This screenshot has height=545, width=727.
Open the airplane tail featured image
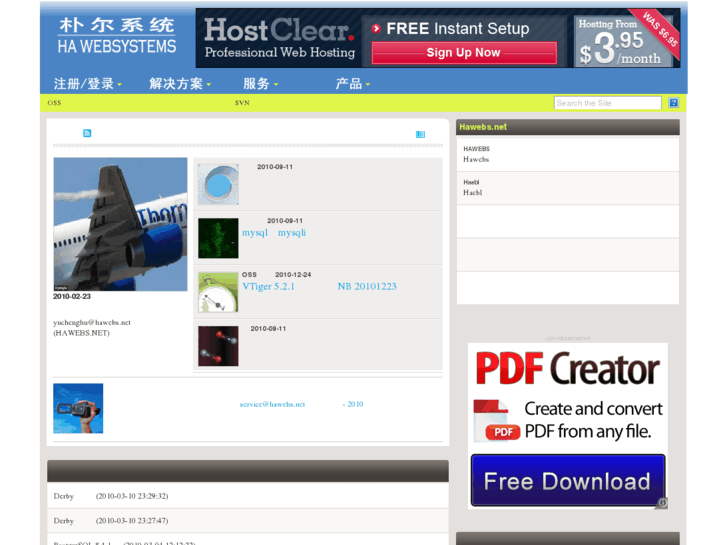[x=120, y=224]
